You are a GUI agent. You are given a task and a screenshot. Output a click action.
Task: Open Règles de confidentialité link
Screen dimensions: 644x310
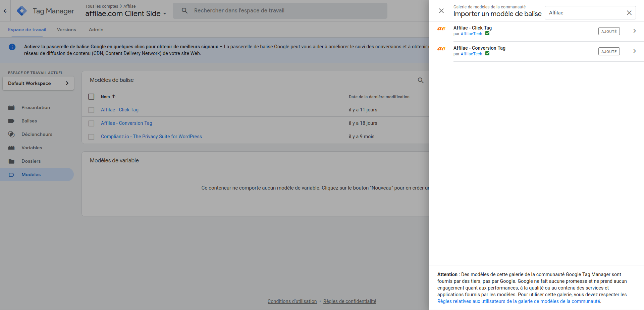tap(350, 301)
